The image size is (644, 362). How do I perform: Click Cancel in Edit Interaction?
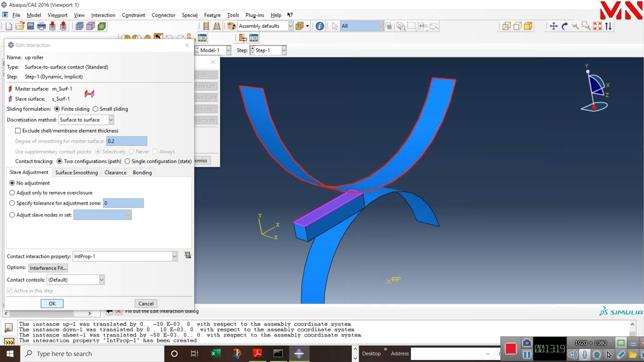pyautogui.click(x=146, y=304)
